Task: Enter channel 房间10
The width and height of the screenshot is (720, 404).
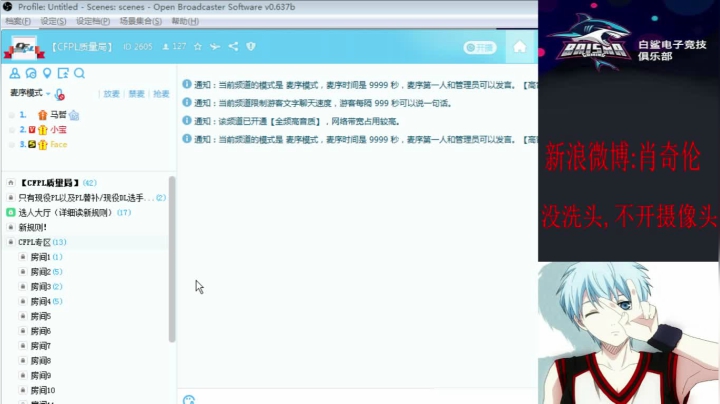Action: coord(43,390)
